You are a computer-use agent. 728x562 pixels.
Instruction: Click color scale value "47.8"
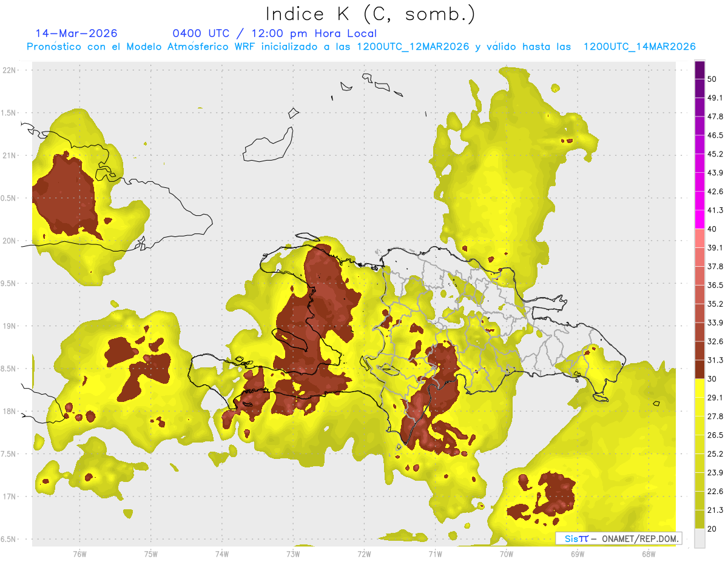pyautogui.click(x=715, y=116)
